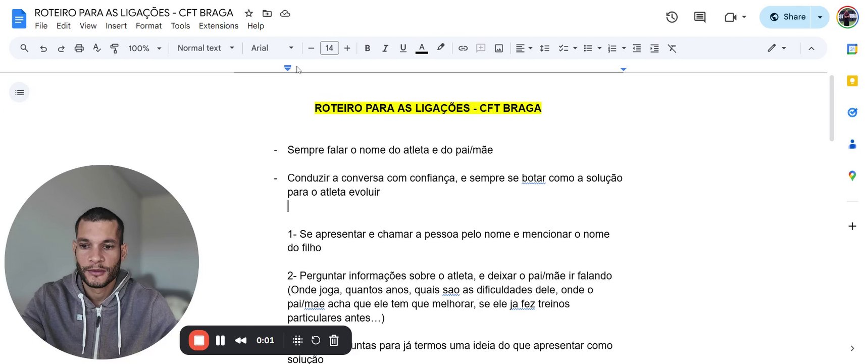868x364 pixels.
Task: Show the side panel with the arrow
Action: click(852, 348)
